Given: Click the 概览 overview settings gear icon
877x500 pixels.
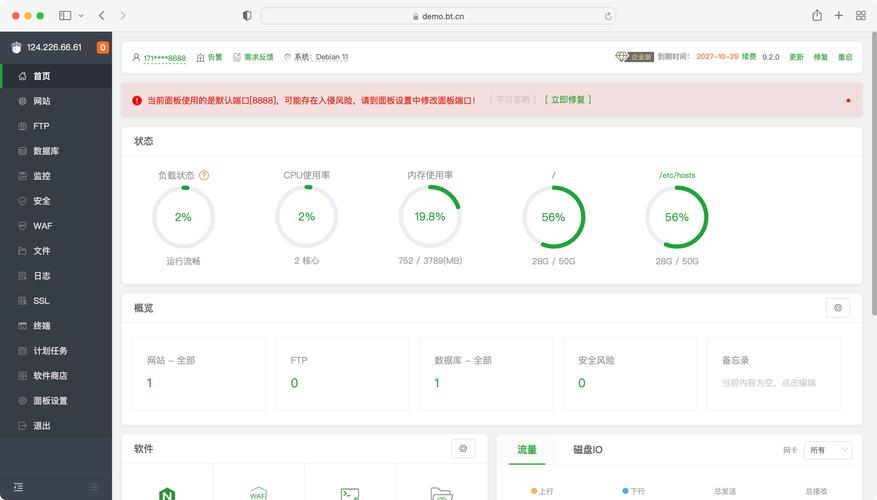Looking at the screenshot, I should tap(837, 308).
